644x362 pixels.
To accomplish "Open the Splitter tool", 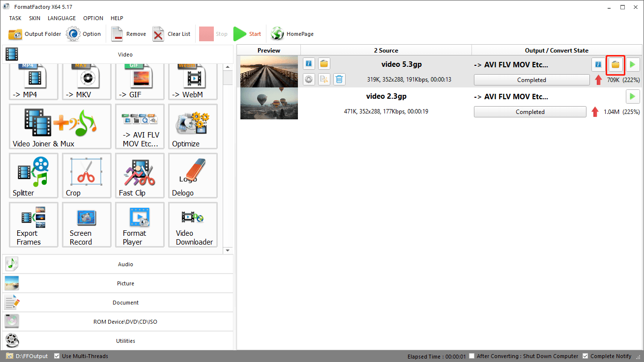I will 33,176.
